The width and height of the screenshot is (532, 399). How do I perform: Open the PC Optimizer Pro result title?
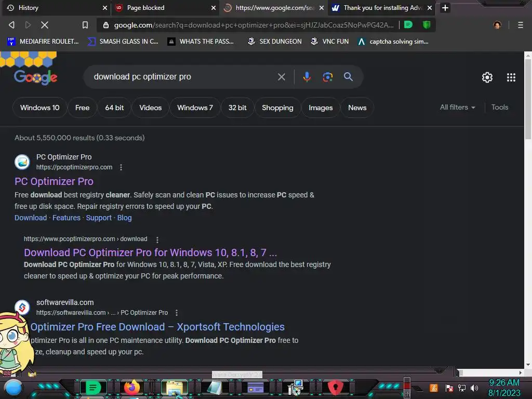click(54, 181)
